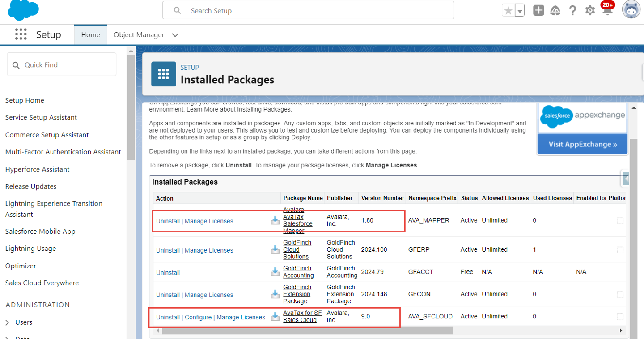Focus the Search Setup field
Viewport: 644px width, 339px height.
308,10
